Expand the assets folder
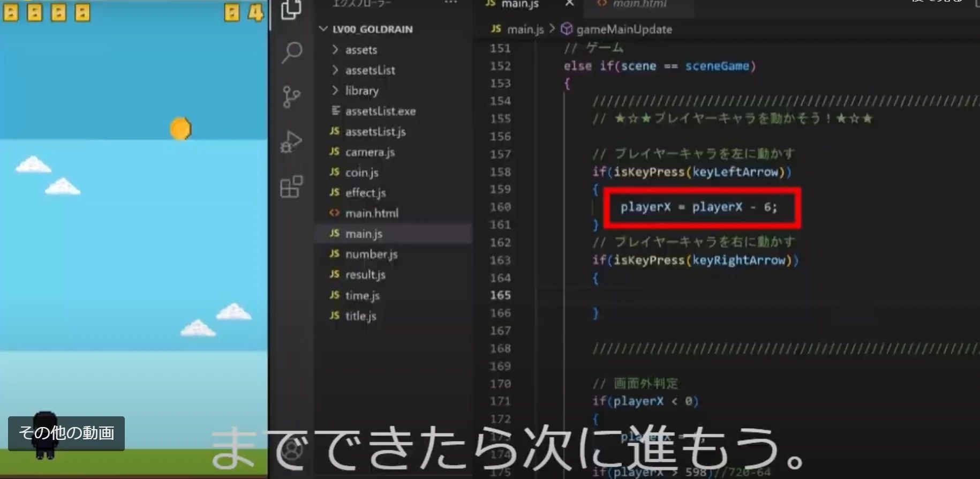980x479 pixels. point(360,50)
